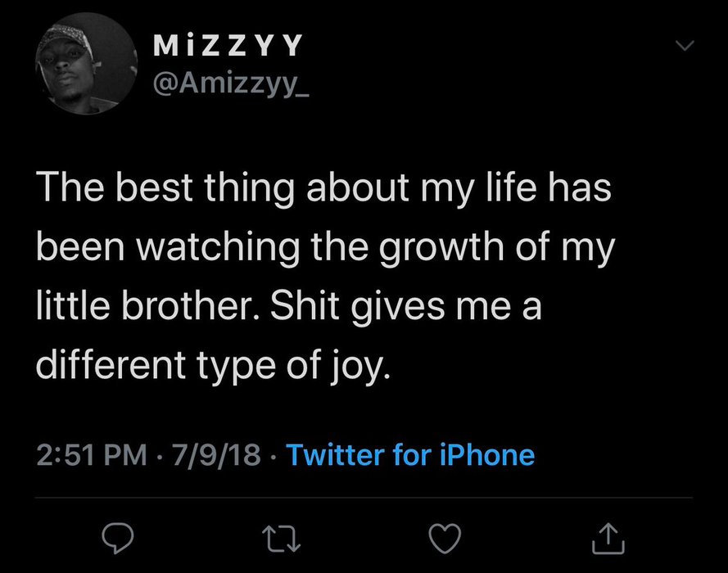728x573 pixels.
Task: Click tweet line "The best thing about my life has"
Action: coord(323,191)
